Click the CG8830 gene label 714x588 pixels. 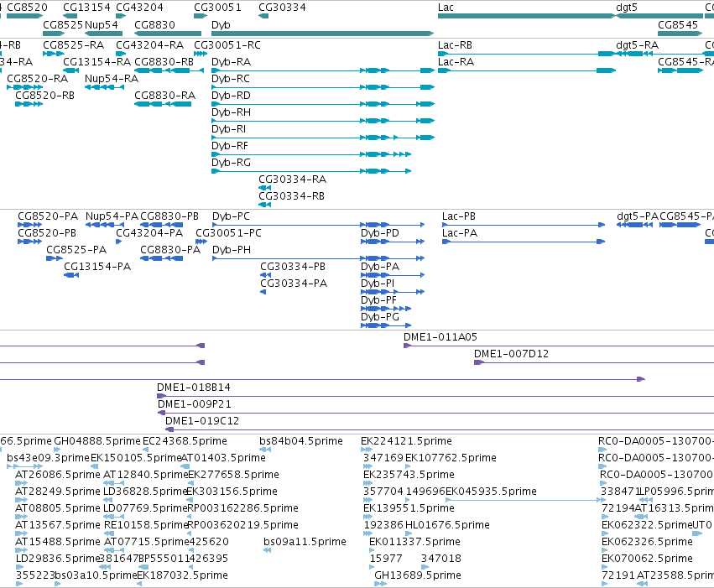point(154,24)
